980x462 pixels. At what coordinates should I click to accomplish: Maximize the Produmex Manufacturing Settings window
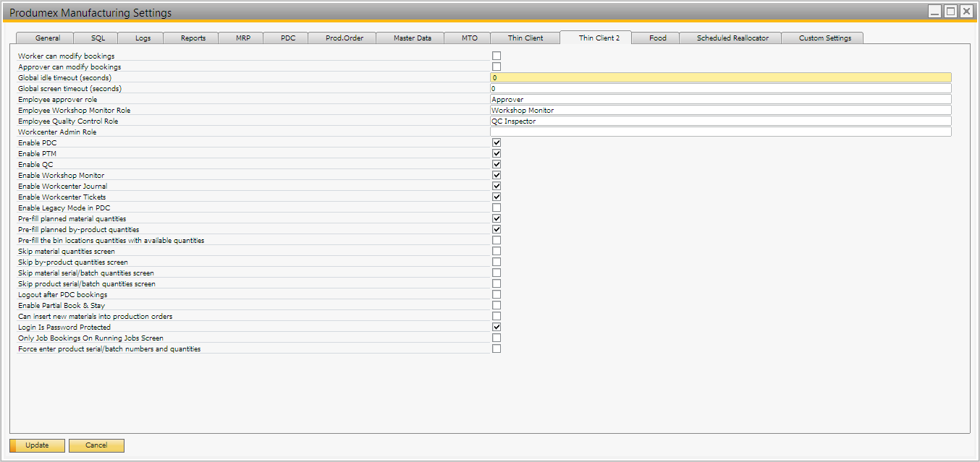click(950, 12)
